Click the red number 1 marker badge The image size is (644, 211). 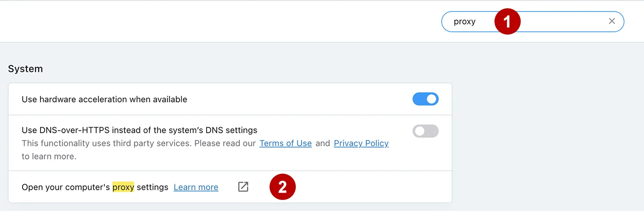click(507, 22)
